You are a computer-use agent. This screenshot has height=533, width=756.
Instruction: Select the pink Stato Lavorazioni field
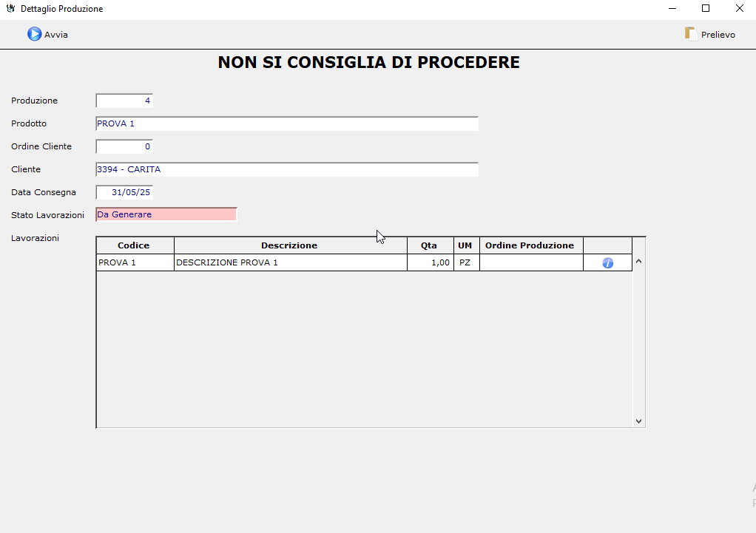tap(166, 214)
